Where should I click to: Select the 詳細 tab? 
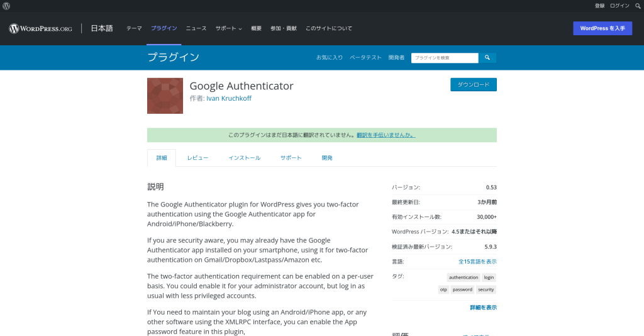coord(162,158)
